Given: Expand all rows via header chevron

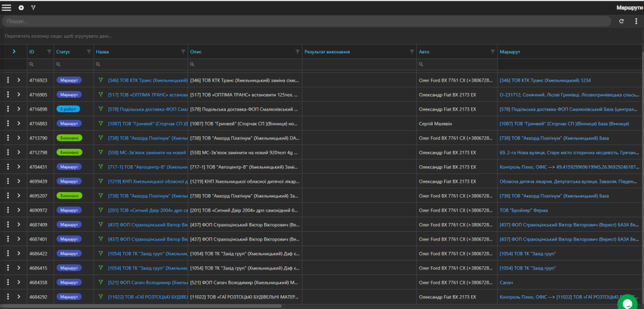Looking at the screenshot, I should 14,51.
